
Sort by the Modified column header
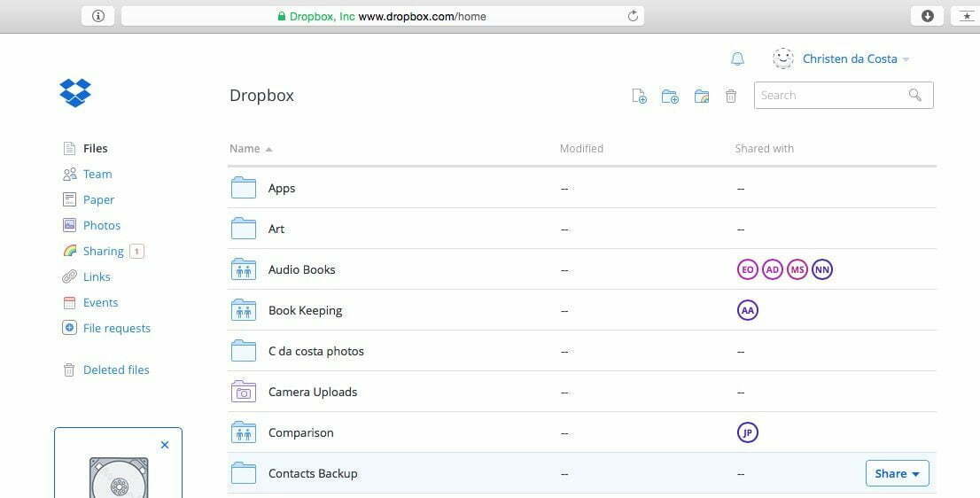pyautogui.click(x=581, y=149)
